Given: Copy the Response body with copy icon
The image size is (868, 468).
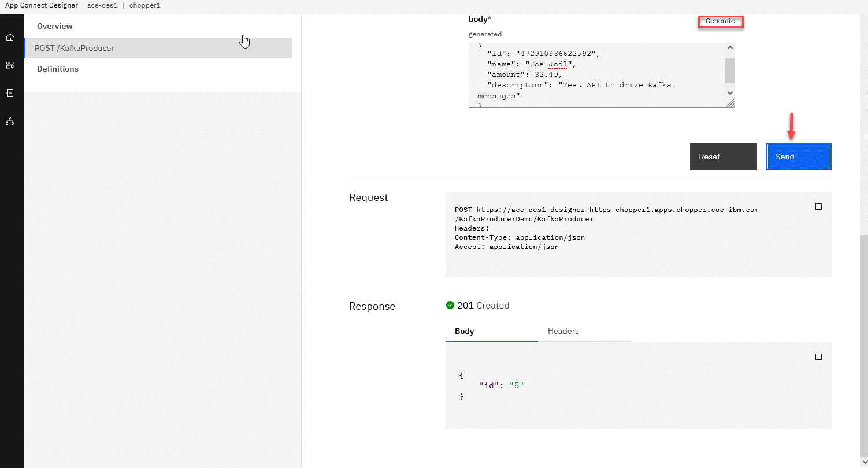Looking at the screenshot, I should click(818, 356).
